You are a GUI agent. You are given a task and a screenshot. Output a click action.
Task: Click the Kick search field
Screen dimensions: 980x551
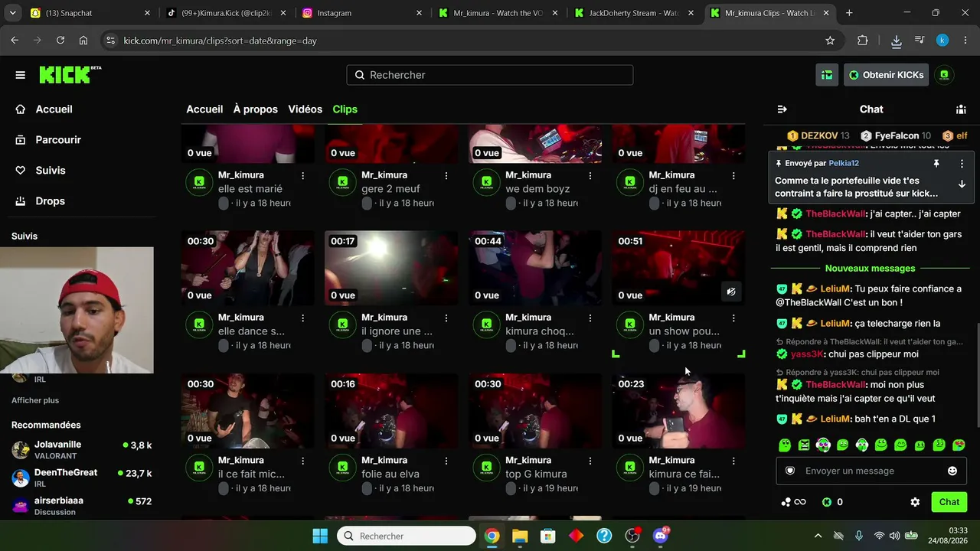click(x=490, y=75)
